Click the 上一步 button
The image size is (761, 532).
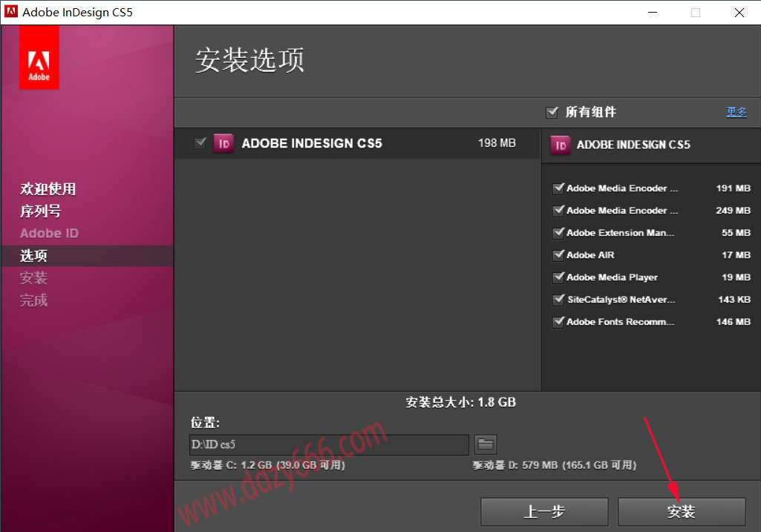tap(544, 512)
